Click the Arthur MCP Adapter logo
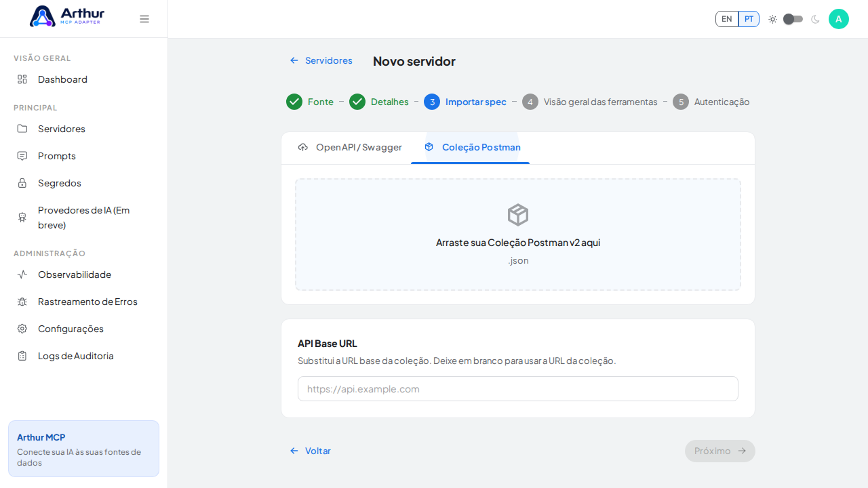The image size is (868, 488). tap(67, 16)
